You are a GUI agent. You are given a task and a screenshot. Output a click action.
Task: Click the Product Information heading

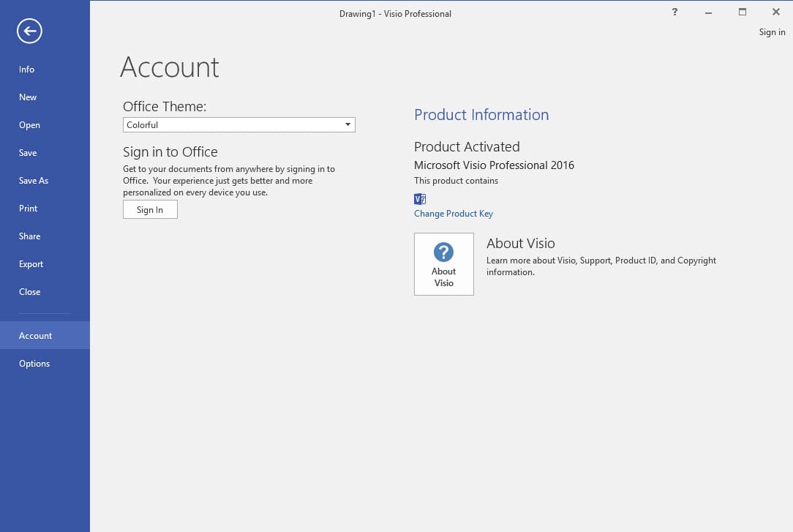point(481,115)
